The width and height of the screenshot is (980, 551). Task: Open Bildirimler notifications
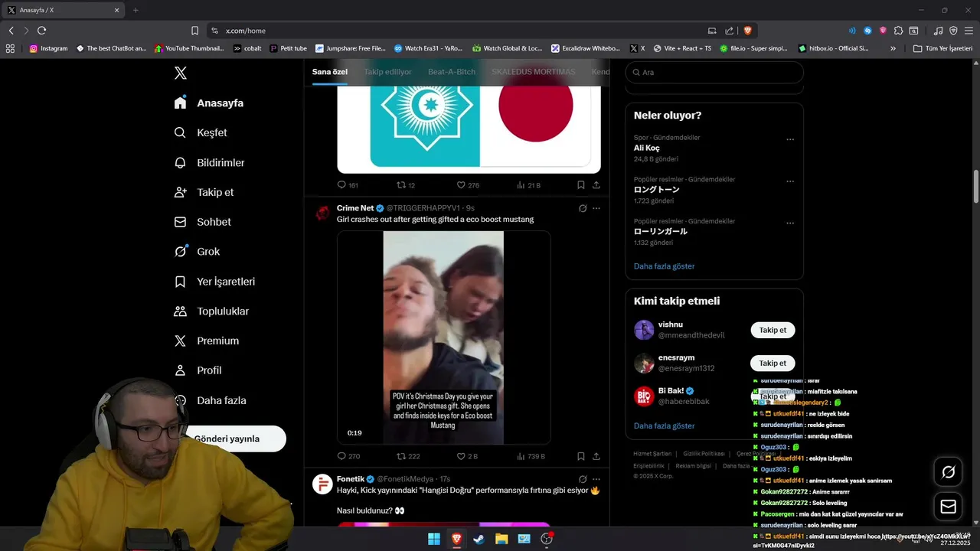coord(209,162)
